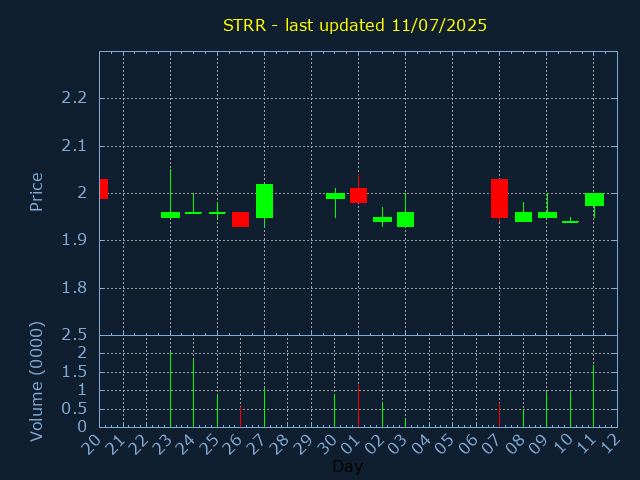Viewport: 640px width, 480px height.
Task: Click the green volume bar for day 27
Action: (x=264, y=407)
